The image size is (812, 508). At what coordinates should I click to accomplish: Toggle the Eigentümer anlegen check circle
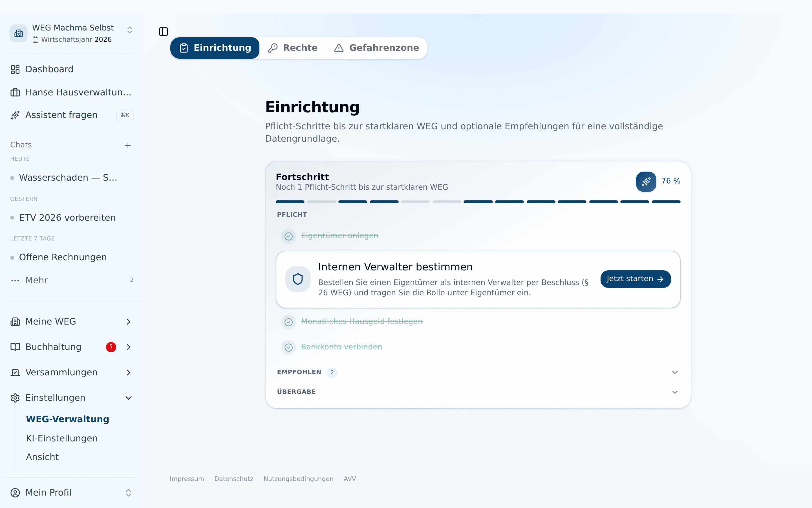click(288, 236)
